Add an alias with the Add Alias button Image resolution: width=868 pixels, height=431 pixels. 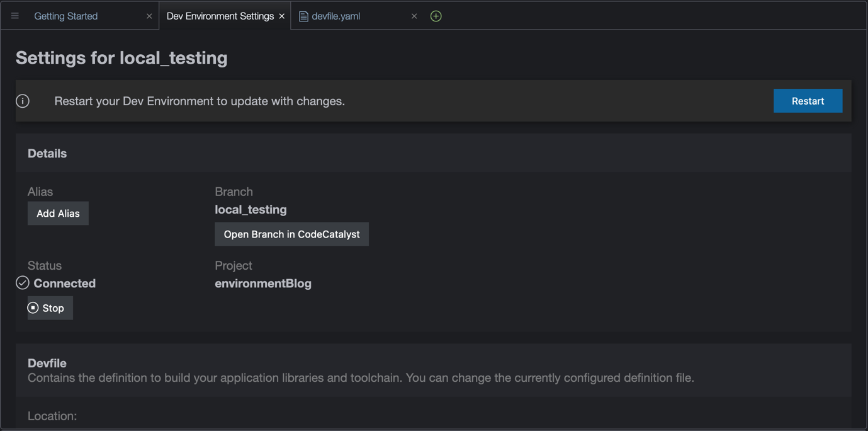57,213
